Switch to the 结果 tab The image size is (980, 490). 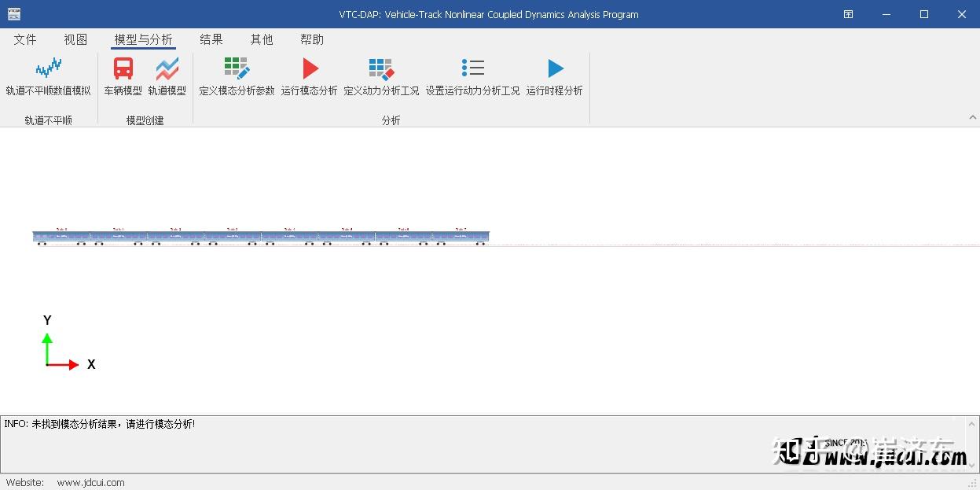pyautogui.click(x=211, y=39)
